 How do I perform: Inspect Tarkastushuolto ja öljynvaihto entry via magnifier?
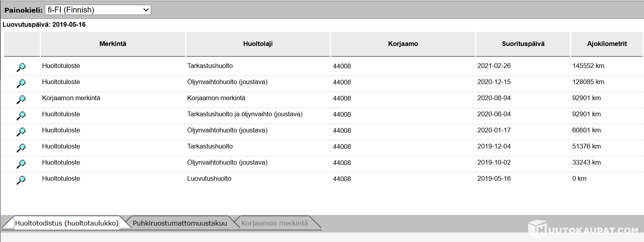[21, 116]
